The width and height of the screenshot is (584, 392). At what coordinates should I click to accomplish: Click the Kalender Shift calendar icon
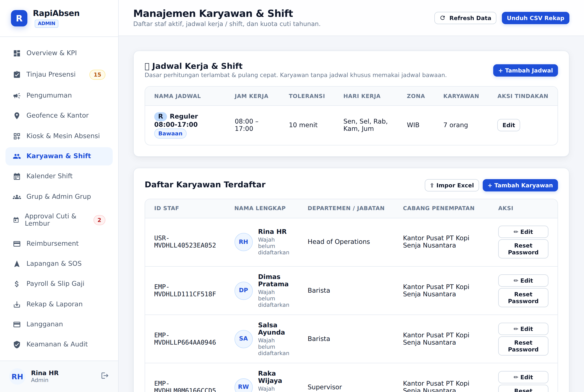(17, 176)
